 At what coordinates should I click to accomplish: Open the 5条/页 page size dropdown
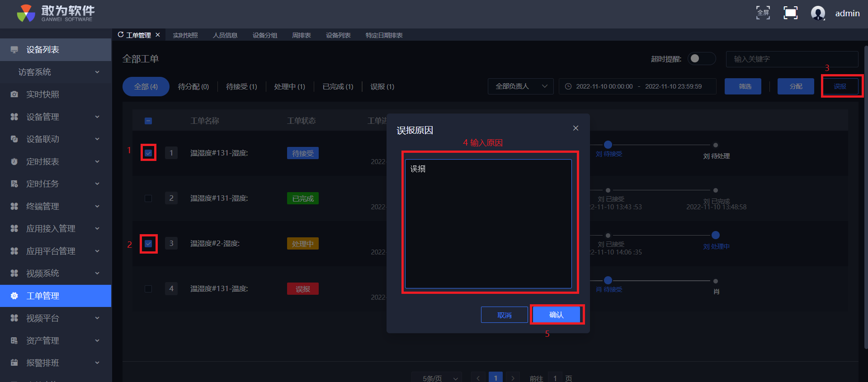[438, 378]
